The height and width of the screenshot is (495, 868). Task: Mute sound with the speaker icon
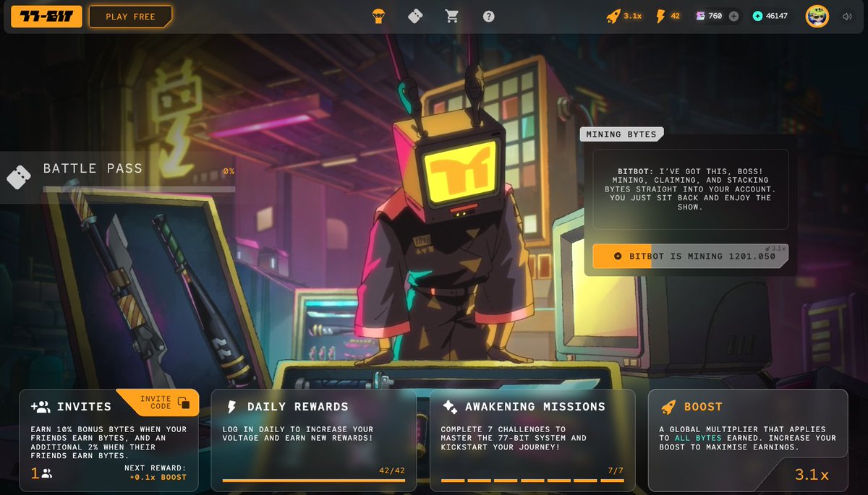pyautogui.click(x=847, y=17)
